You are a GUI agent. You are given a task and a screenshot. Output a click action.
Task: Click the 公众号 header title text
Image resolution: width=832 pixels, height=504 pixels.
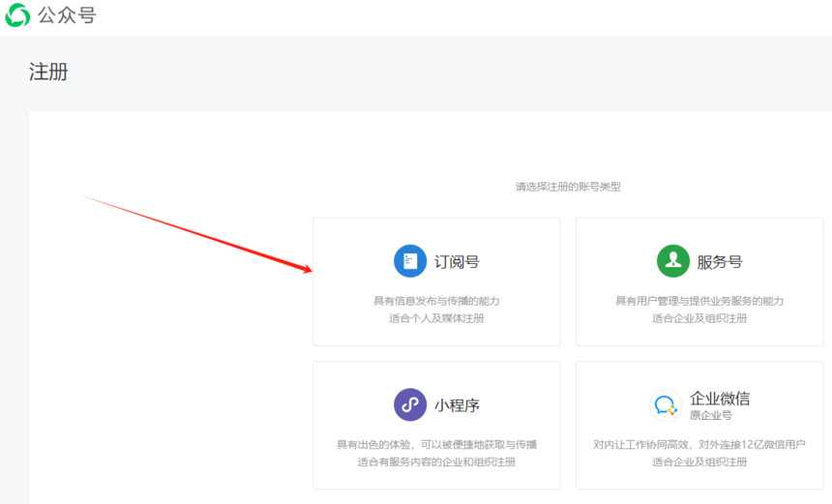67,15
